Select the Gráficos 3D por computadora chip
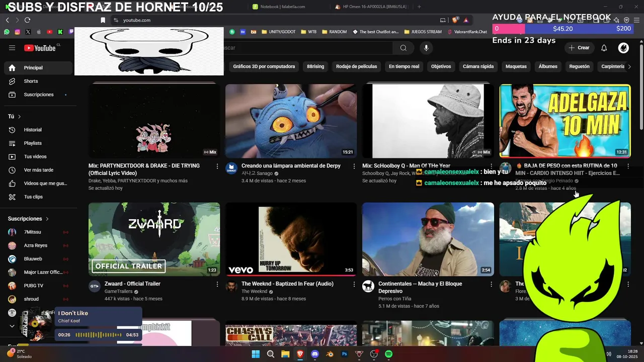This screenshot has width=644, height=362. (x=264, y=66)
